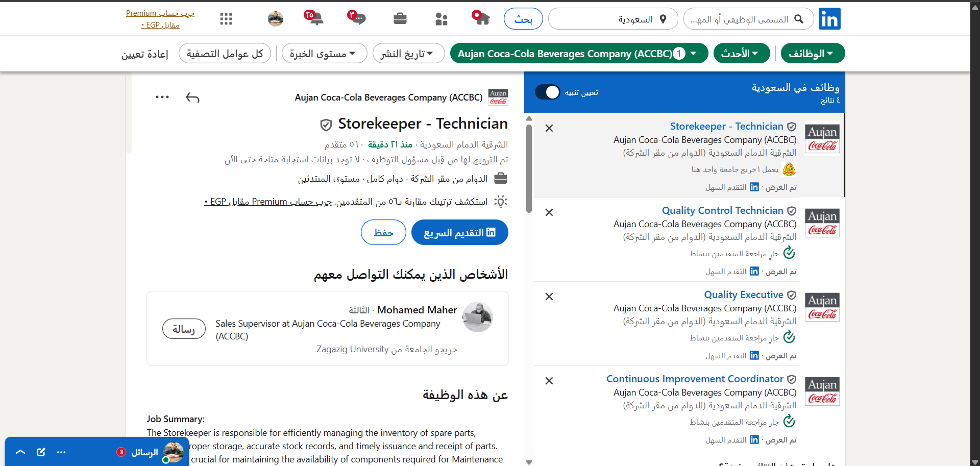Click Aujan logo on Quality Executive card
Screen dimensions: 980x466
click(822, 307)
